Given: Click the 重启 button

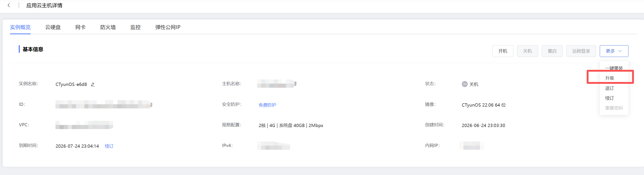Looking at the screenshot, I should (552, 51).
